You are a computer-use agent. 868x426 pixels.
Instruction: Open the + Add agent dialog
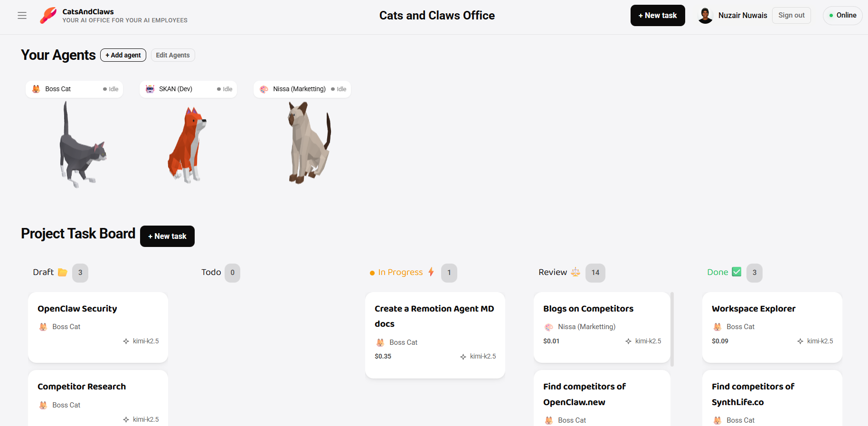click(123, 55)
